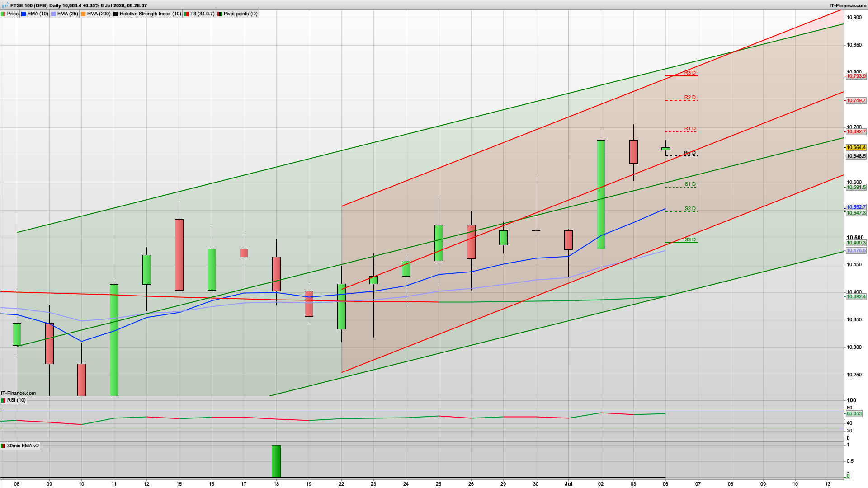This screenshot has width=868, height=488.
Task: Click the blue 10,552.7 EMA price tag
Action: (856, 207)
